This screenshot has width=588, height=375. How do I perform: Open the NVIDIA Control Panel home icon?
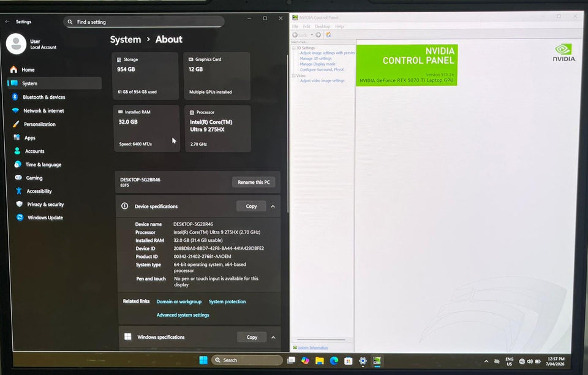[x=328, y=34]
